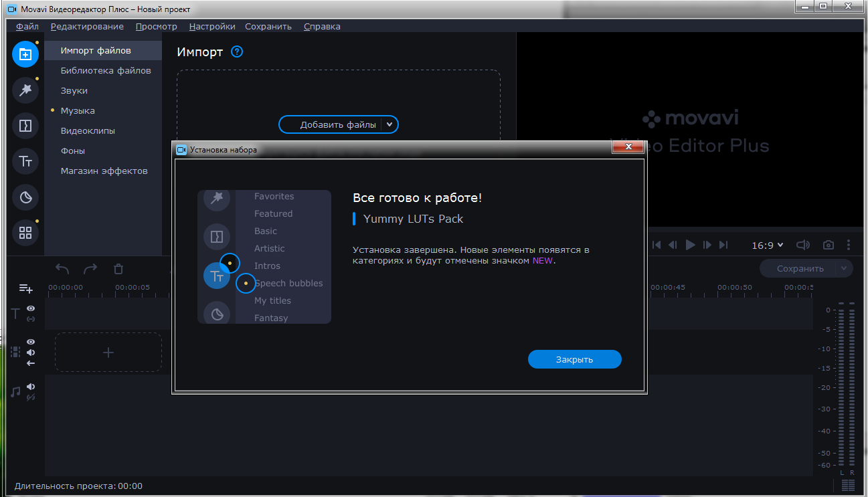Screen dimensions: 868x497
Task: Click the audio level meter L bar
Action: [x=842, y=385]
